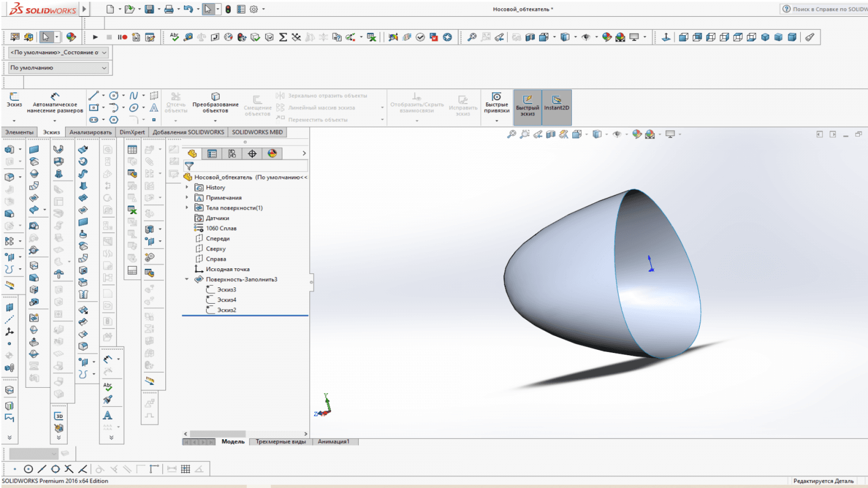The height and width of the screenshot is (488, 868).
Task: Open the Options gear icon
Action: 253,9
